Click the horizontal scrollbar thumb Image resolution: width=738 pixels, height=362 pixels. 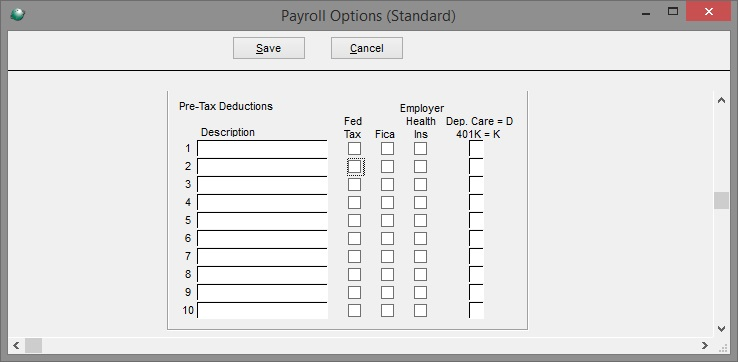click(x=33, y=346)
